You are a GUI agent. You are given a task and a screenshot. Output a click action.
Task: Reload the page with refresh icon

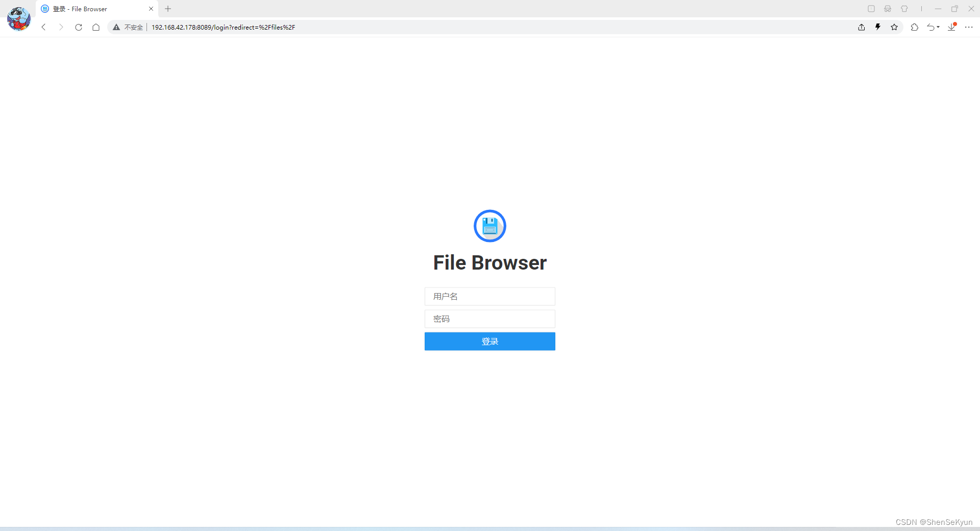coord(78,27)
